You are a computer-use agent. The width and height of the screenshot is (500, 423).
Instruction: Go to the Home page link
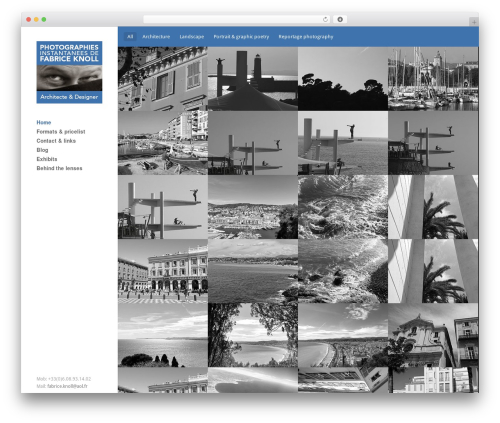(x=44, y=122)
